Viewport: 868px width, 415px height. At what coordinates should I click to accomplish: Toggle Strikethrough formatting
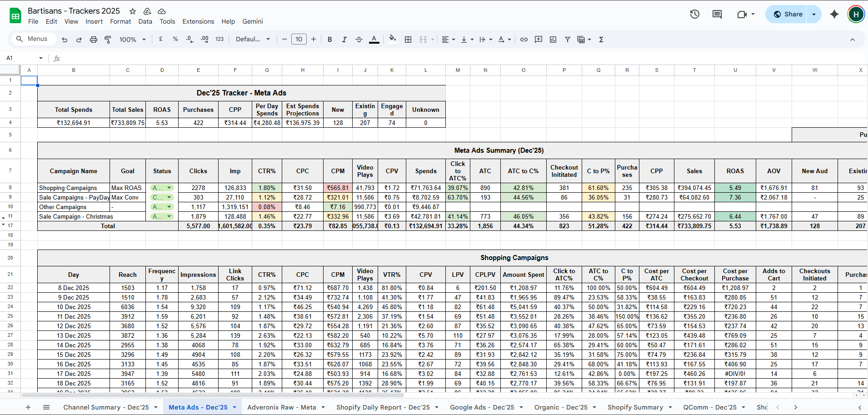359,40
